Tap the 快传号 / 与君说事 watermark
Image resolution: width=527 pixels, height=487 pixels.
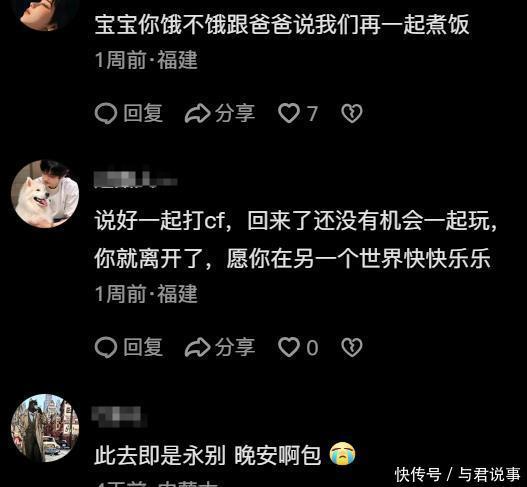tap(457, 475)
